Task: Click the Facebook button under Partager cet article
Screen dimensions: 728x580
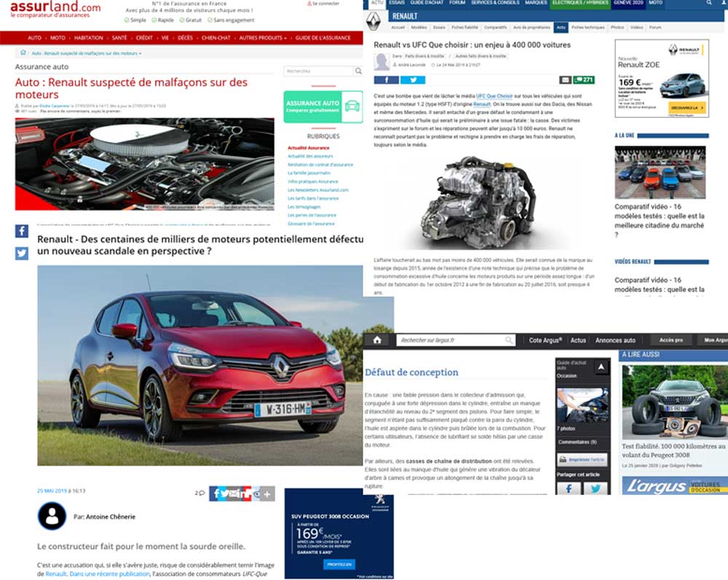Action: click(x=569, y=488)
